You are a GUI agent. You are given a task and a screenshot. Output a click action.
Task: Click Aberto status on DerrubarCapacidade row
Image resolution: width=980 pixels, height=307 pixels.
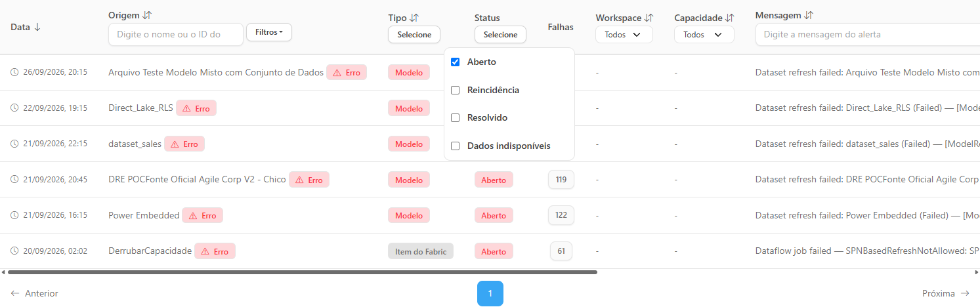pyautogui.click(x=494, y=251)
